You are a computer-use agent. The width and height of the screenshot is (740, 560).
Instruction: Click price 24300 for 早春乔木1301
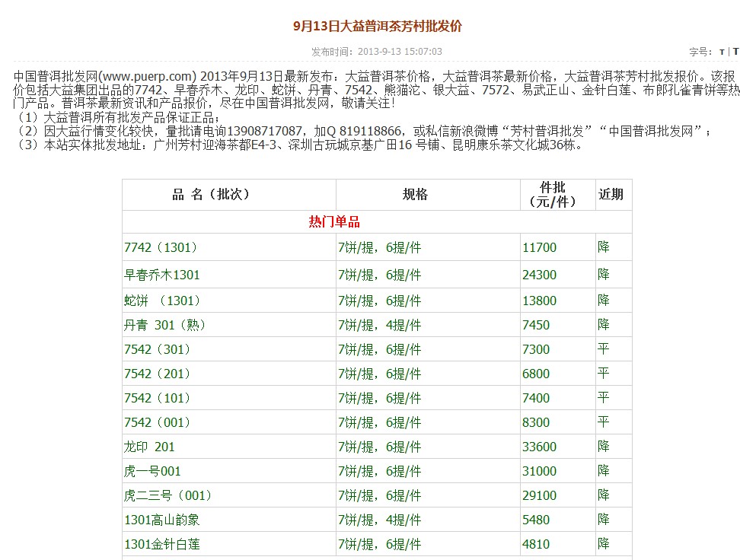click(540, 275)
